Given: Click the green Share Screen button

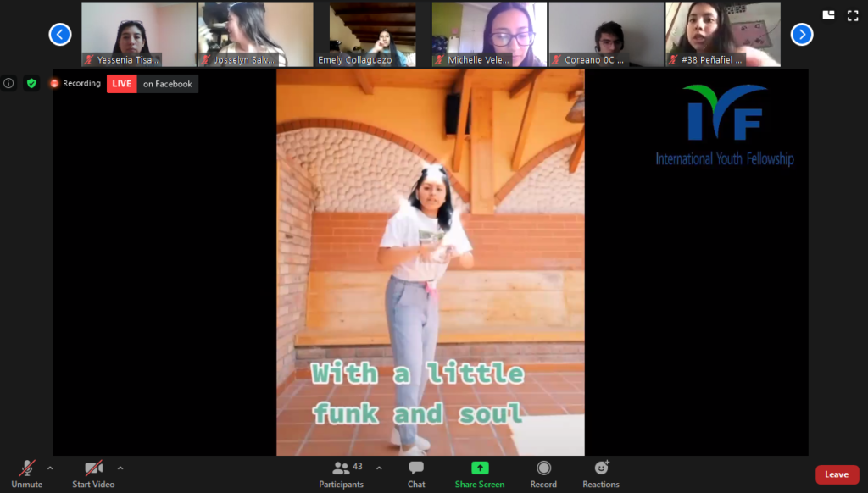Looking at the screenshot, I should click(480, 474).
